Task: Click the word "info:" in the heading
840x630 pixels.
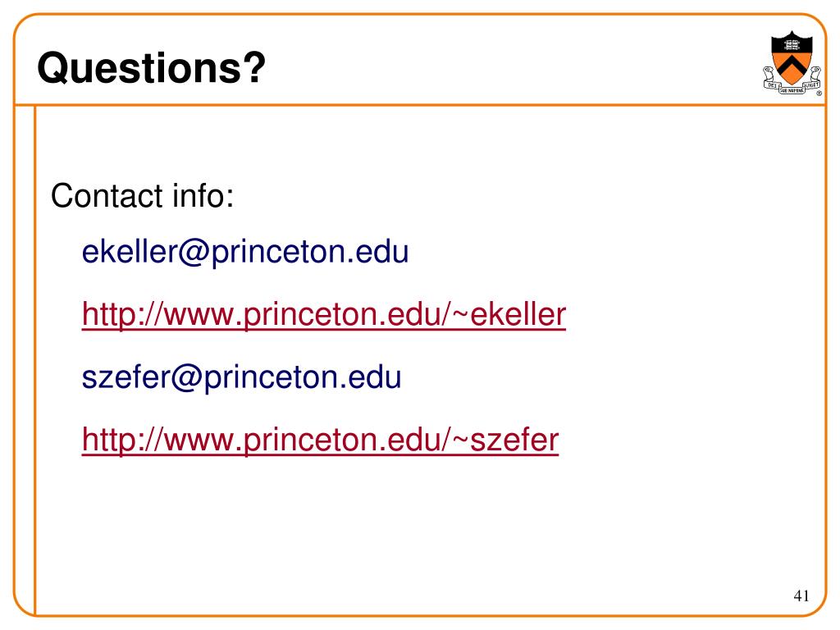Action: pyautogui.click(x=203, y=197)
